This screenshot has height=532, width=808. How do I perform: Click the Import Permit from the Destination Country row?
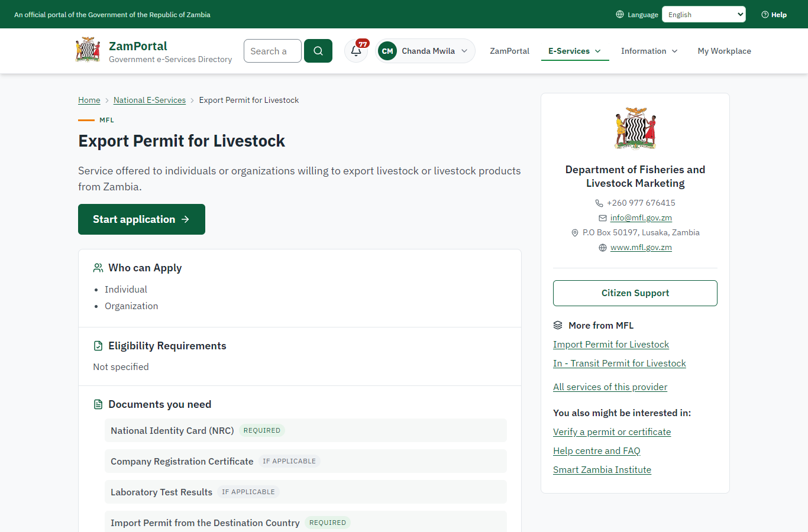[306, 523]
